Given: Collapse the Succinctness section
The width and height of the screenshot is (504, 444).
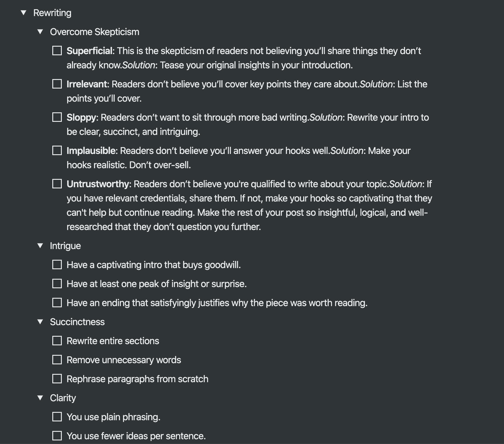Looking at the screenshot, I should point(40,322).
